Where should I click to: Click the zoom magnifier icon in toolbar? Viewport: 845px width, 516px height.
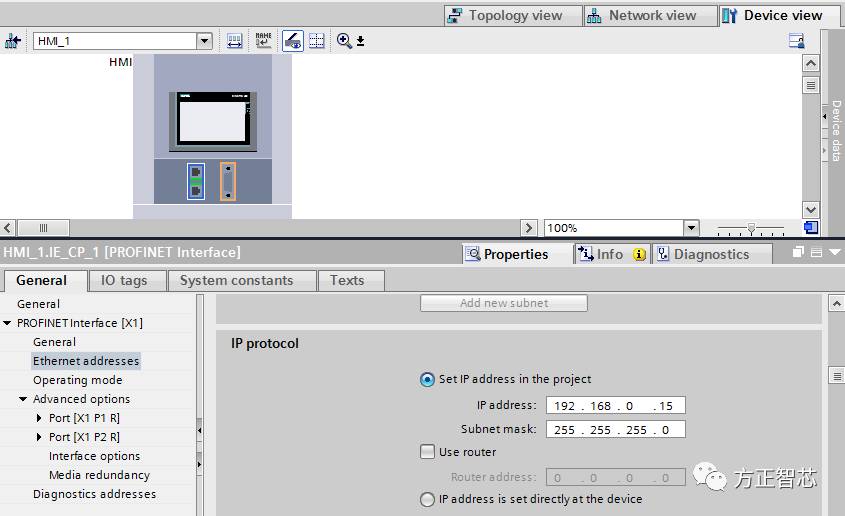[x=344, y=41]
